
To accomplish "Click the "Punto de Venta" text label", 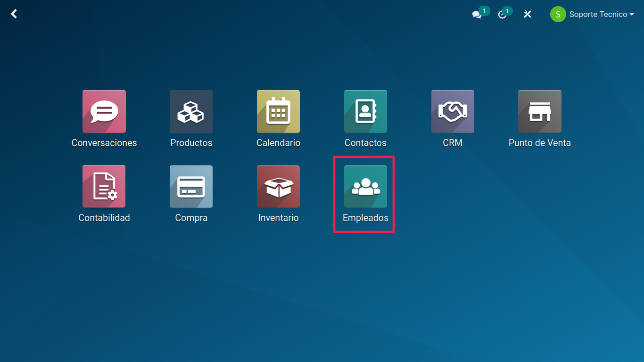I will tap(539, 143).
